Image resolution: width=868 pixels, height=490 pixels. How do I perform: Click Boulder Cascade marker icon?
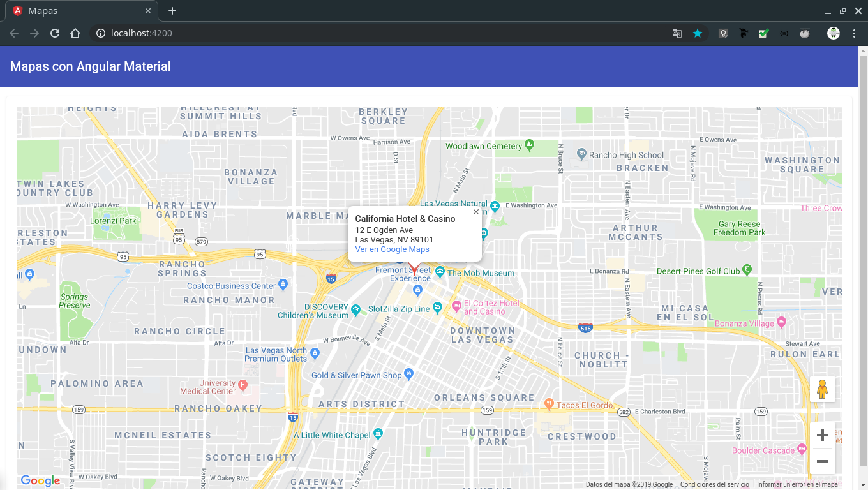(x=802, y=449)
